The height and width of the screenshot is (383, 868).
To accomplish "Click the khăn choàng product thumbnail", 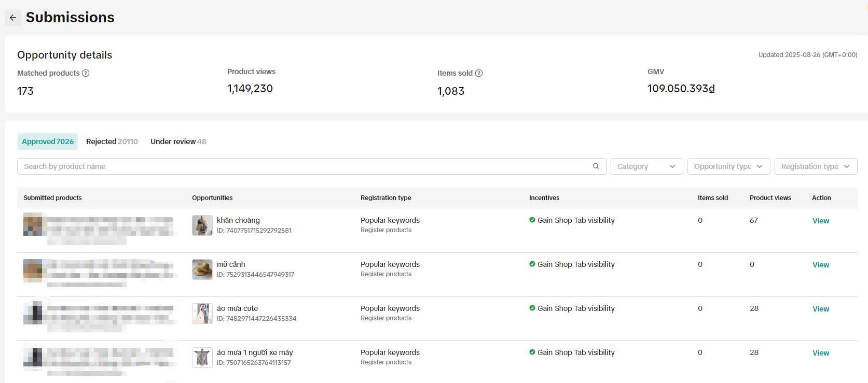I will pos(202,225).
